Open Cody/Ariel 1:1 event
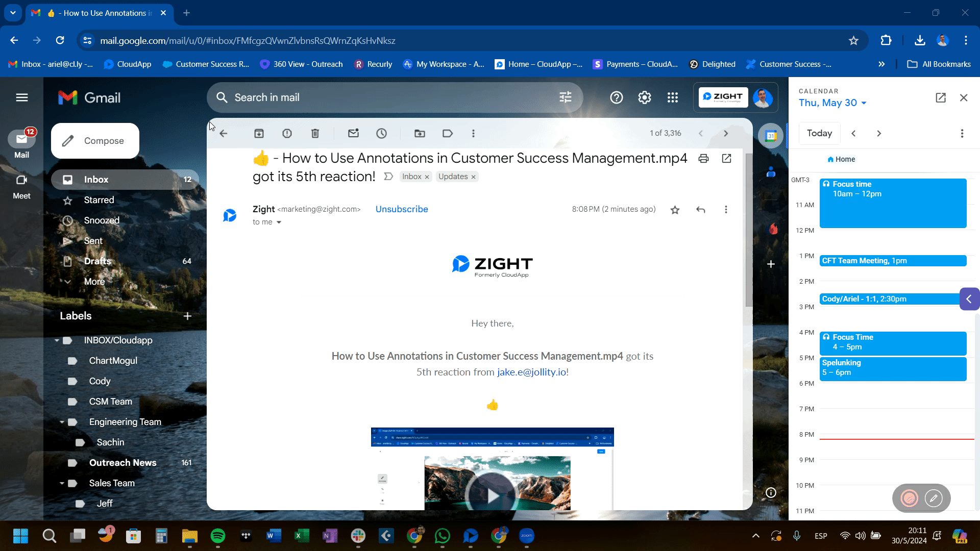 [x=890, y=299]
